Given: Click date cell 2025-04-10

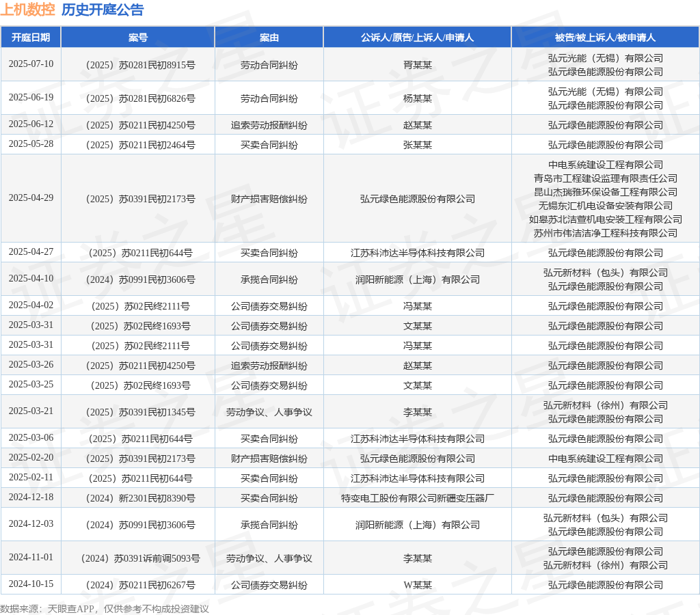Looking at the screenshot, I should click(x=31, y=279).
